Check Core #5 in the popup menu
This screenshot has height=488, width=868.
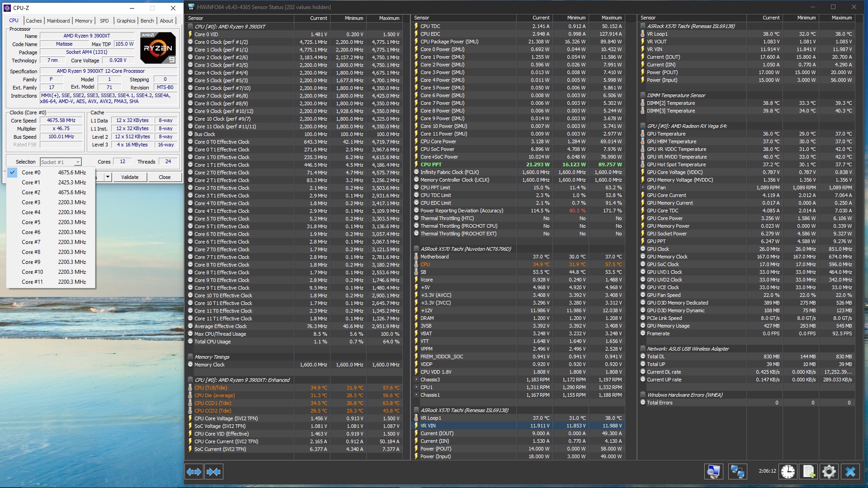coord(31,222)
